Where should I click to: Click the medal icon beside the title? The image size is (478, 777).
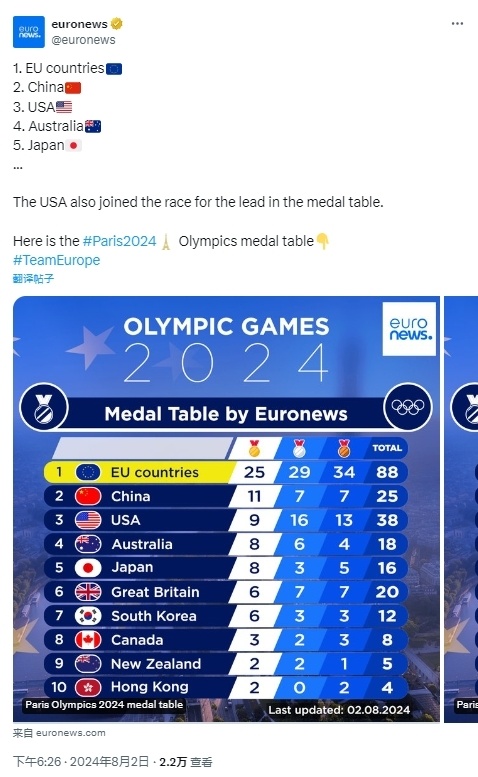pyautogui.click(x=44, y=407)
